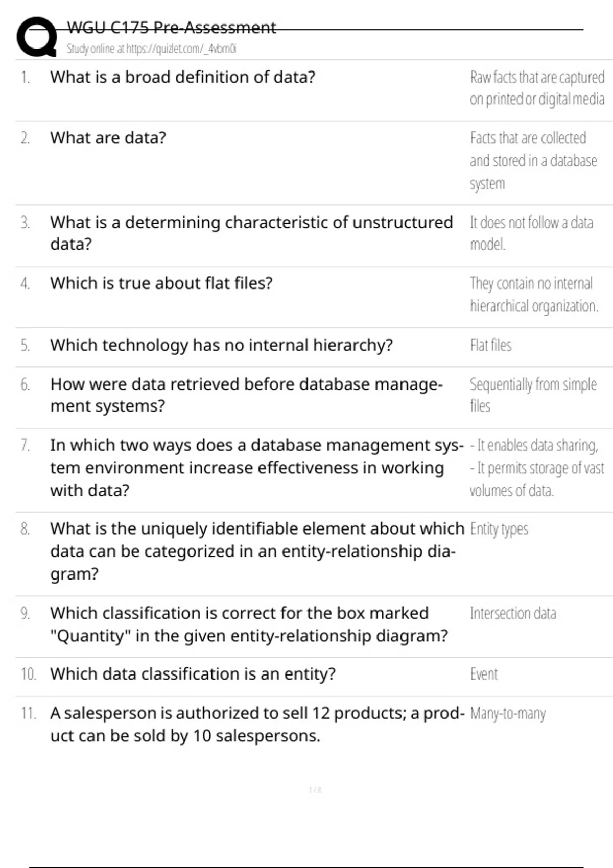The width and height of the screenshot is (613, 868).
Task: Select question 1 about broad definition of data
Action: pyautogui.click(x=182, y=77)
